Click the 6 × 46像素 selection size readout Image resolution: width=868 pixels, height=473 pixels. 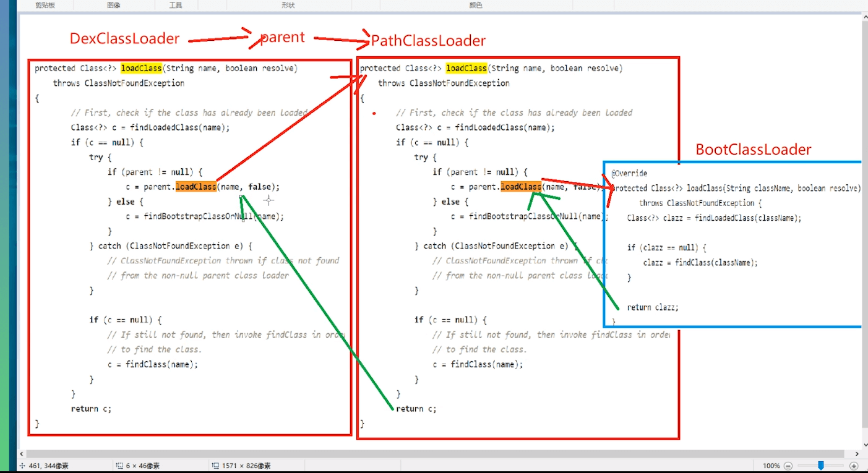coord(144,466)
